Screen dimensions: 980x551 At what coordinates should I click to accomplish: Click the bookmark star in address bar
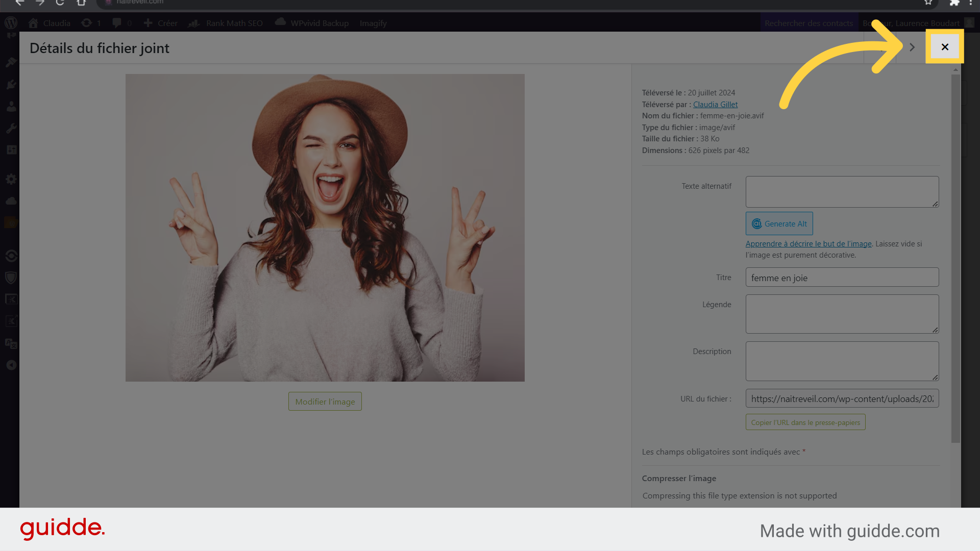928,3
